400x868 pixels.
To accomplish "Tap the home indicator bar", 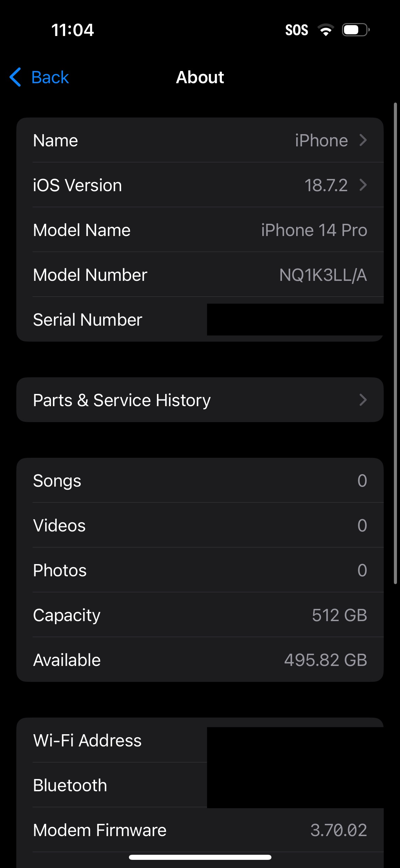I will click(x=200, y=857).
